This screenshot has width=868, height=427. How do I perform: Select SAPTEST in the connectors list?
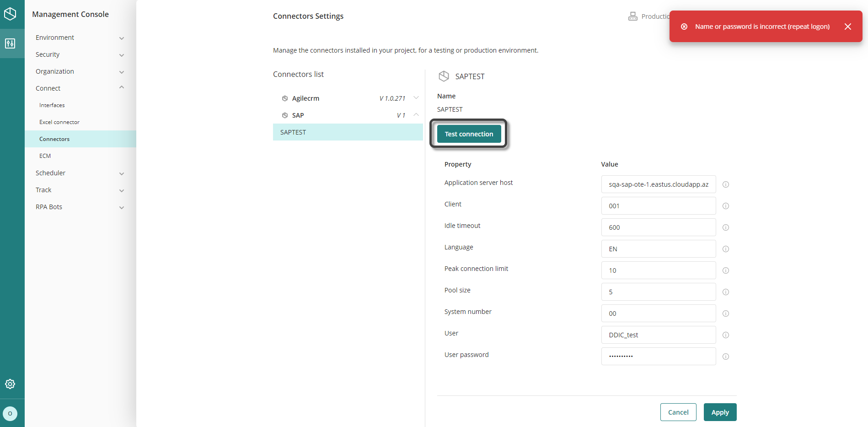[348, 132]
